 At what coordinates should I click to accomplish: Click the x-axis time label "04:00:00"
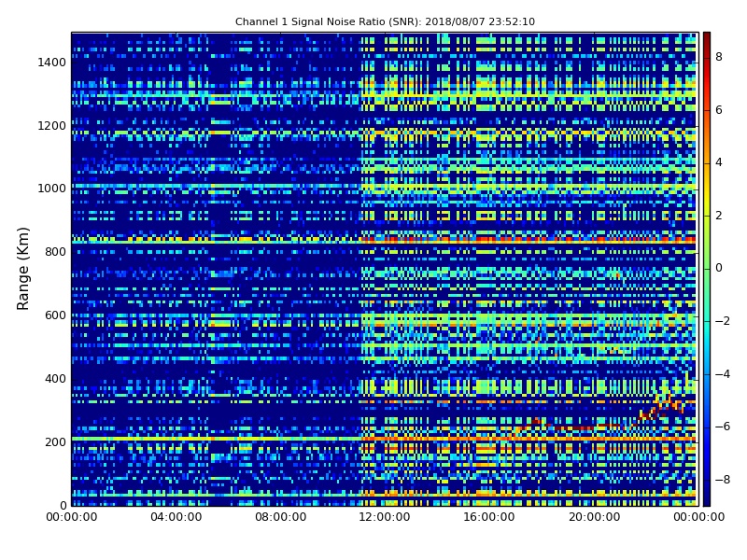(176, 517)
